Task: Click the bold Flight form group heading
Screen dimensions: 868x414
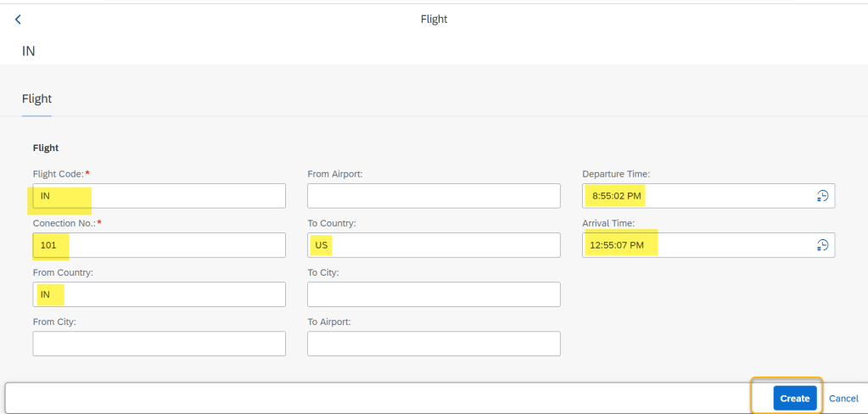Action: [46, 148]
